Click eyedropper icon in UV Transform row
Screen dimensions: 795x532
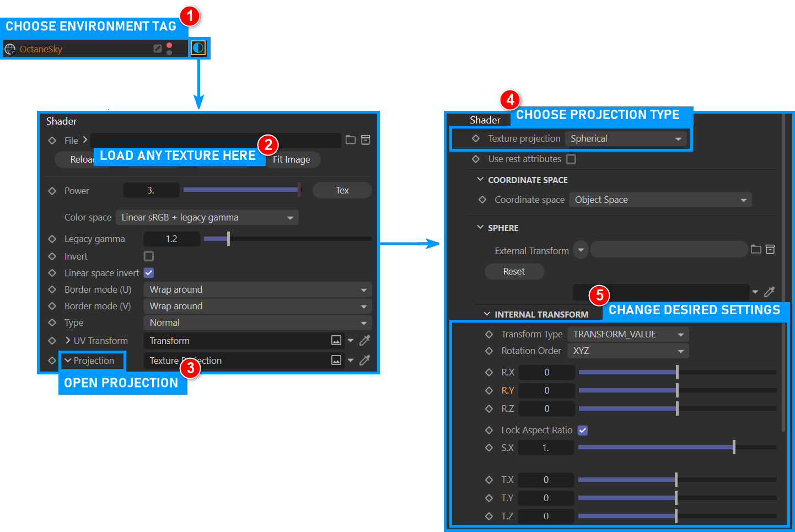364,341
